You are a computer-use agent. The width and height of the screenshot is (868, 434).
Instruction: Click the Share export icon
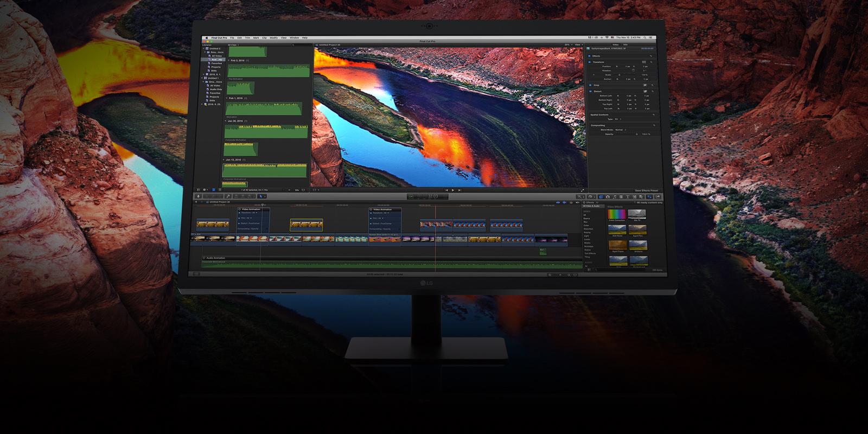pos(658,196)
